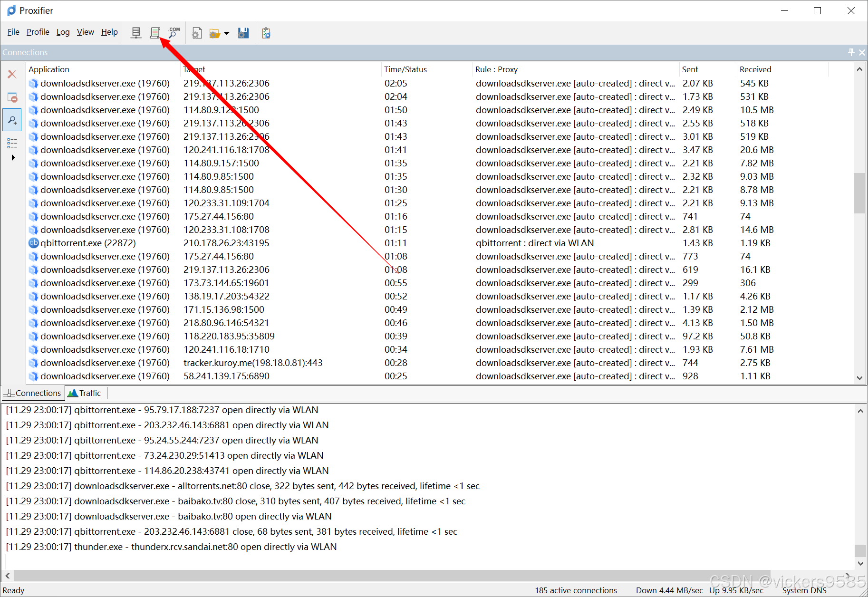This screenshot has width=868, height=597.
Task: Expand the sidebar arrow below list icon
Action: pyautogui.click(x=13, y=157)
